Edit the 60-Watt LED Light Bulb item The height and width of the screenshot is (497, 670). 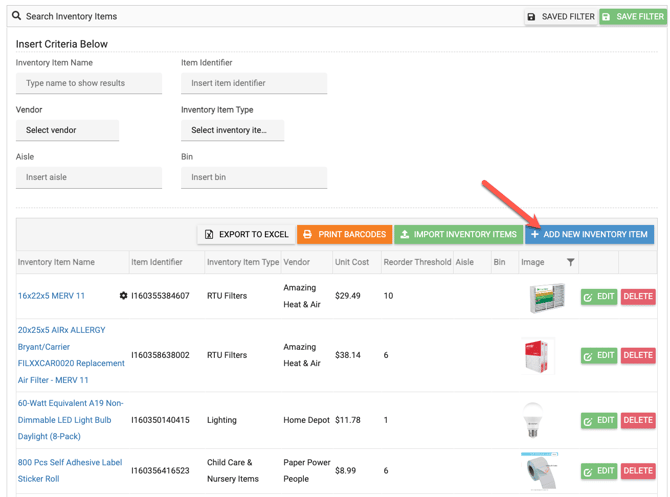pos(598,420)
